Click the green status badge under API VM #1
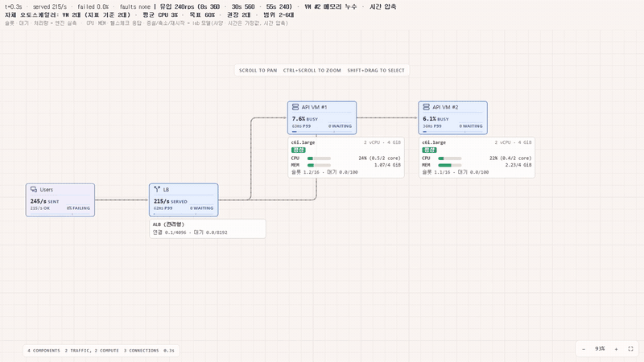Screen dimensions: 644x362 (x=299, y=150)
